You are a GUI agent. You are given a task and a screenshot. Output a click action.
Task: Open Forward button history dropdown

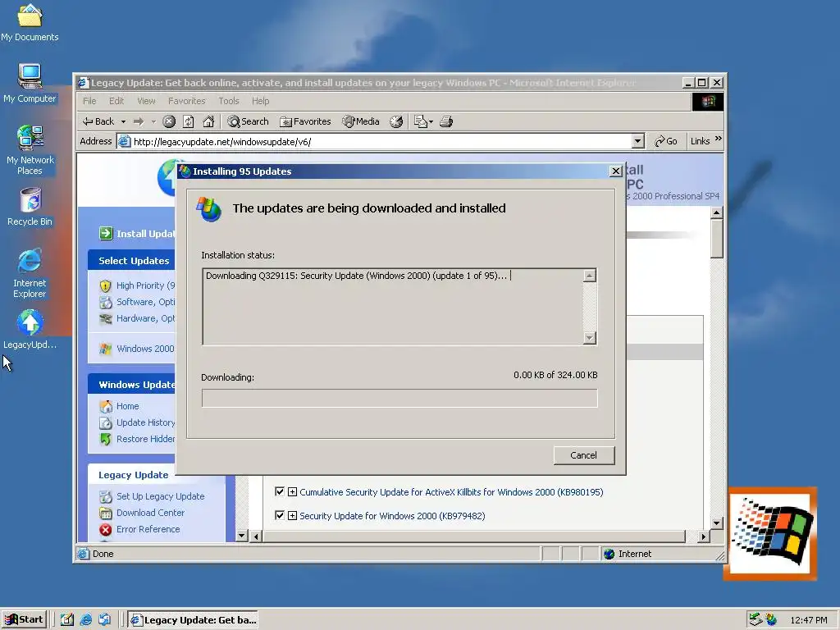(x=153, y=122)
